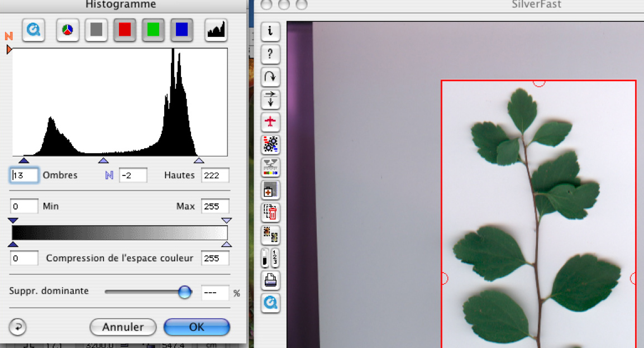
Task: Switch histogram display mode with the graph icon
Action: coord(216,30)
